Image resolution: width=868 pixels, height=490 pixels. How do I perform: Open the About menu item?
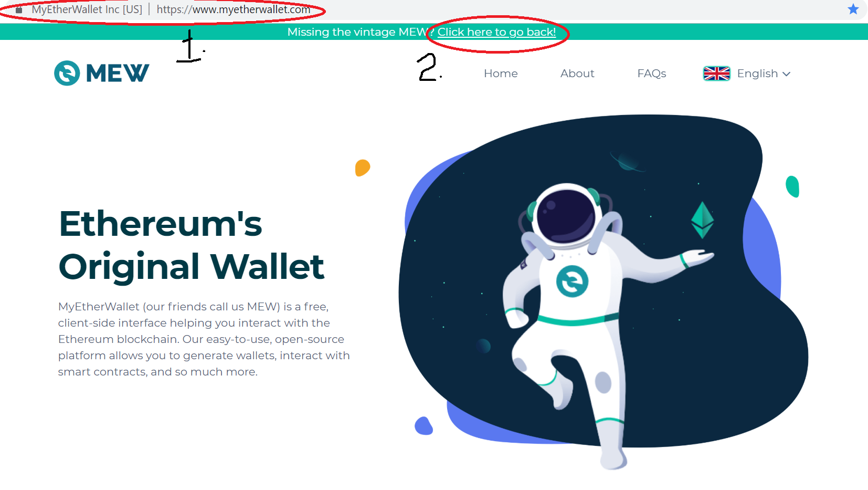(x=577, y=74)
